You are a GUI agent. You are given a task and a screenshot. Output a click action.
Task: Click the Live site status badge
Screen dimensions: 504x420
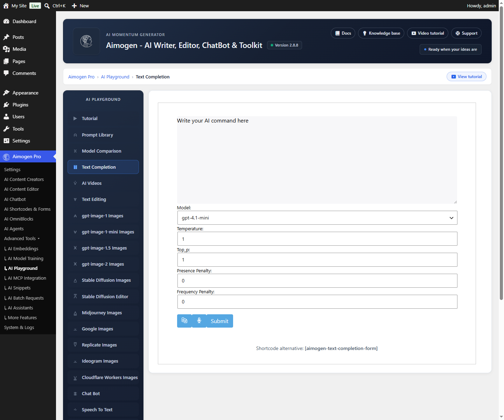pos(35,6)
